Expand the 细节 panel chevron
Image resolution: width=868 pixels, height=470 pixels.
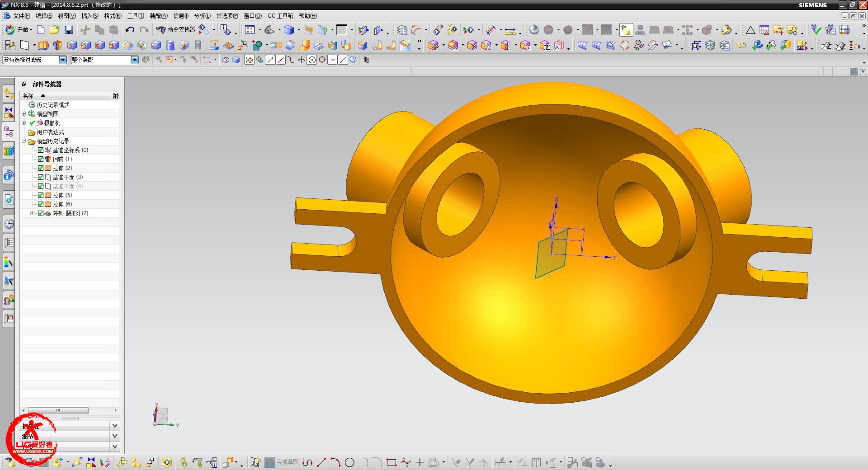pyautogui.click(x=115, y=436)
